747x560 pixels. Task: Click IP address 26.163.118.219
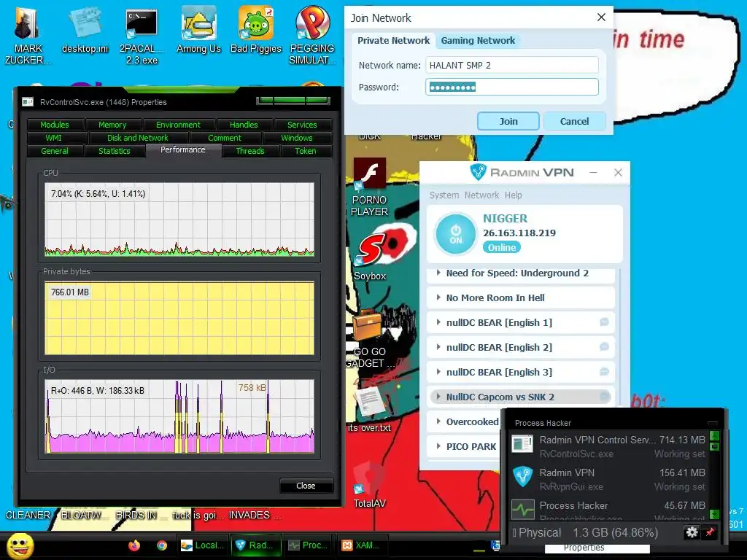coord(519,233)
